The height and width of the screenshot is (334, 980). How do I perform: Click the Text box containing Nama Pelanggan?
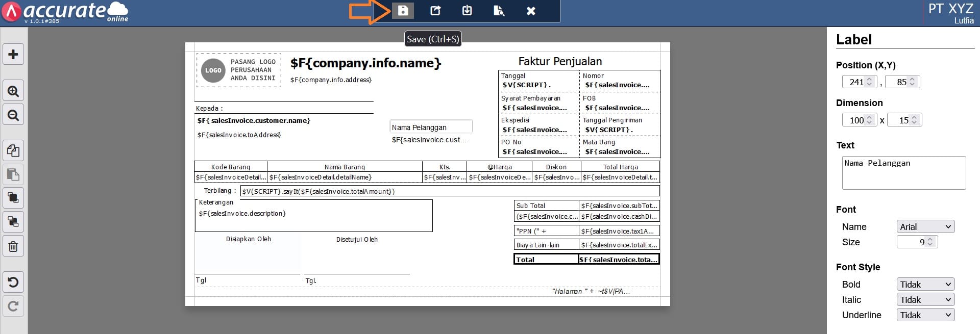[903, 173]
